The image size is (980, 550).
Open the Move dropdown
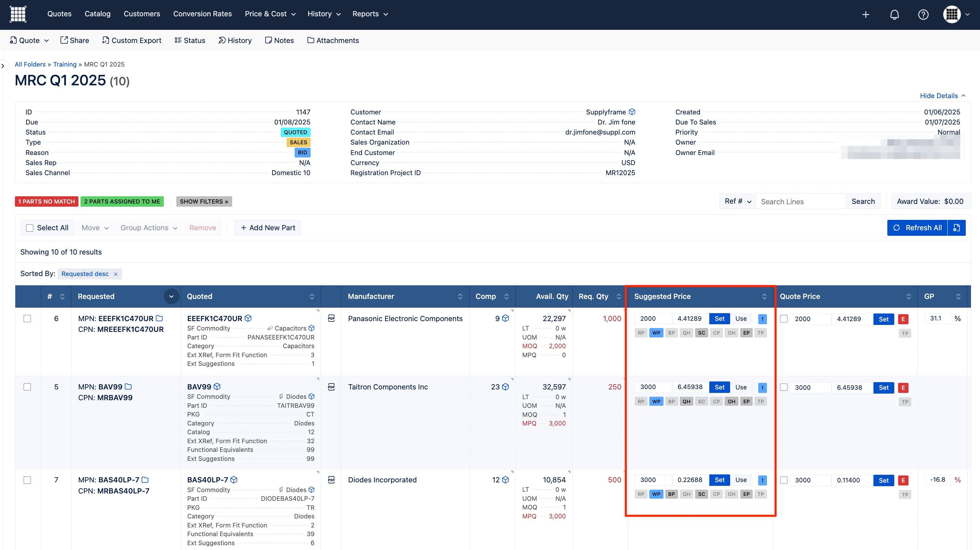[x=95, y=228]
